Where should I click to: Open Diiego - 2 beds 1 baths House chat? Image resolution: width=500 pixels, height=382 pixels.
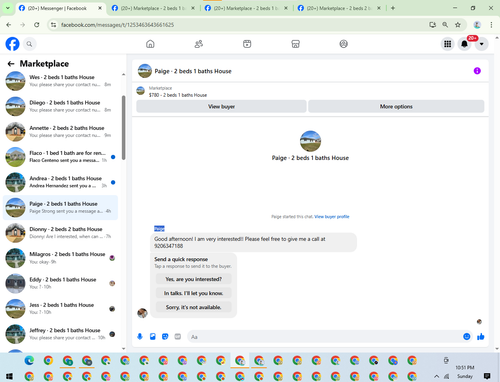(x=60, y=106)
